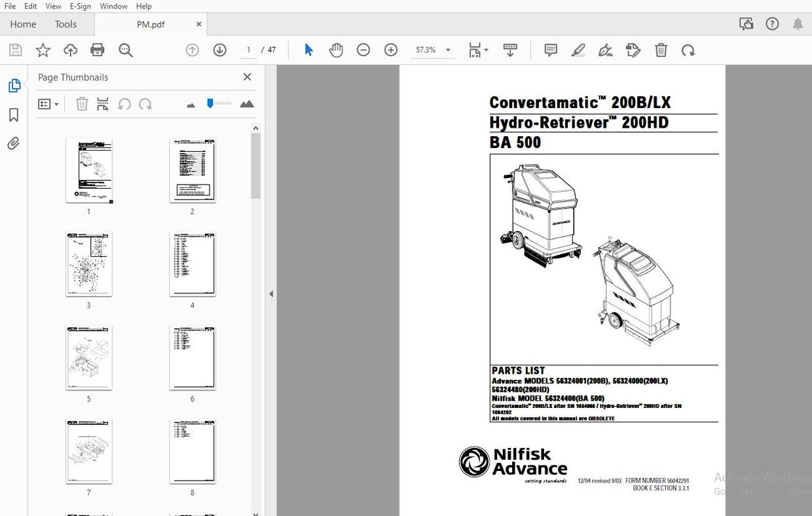Screen dimensions: 812x516
Task: Select the Add comment tool
Action: pyautogui.click(x=550, y=50)
